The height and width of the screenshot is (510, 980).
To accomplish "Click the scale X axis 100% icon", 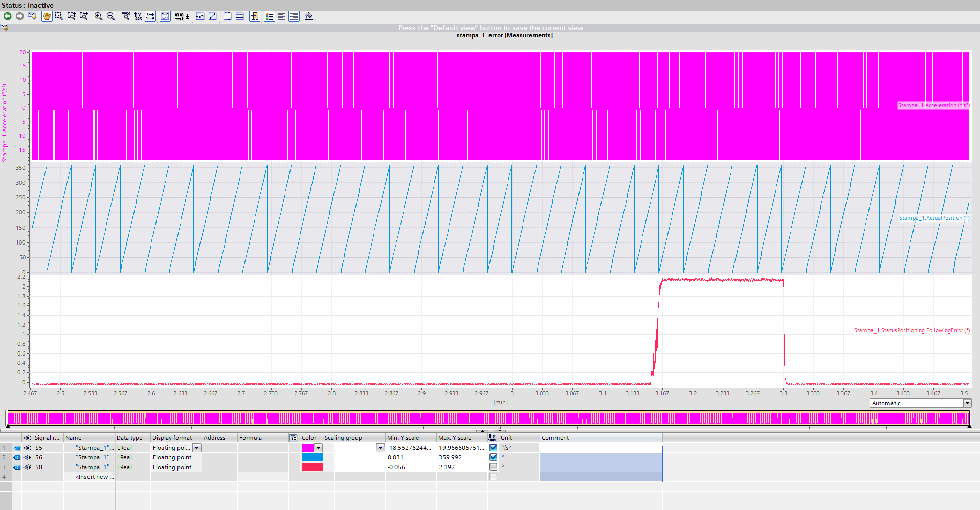I will [x=150, y=16].
